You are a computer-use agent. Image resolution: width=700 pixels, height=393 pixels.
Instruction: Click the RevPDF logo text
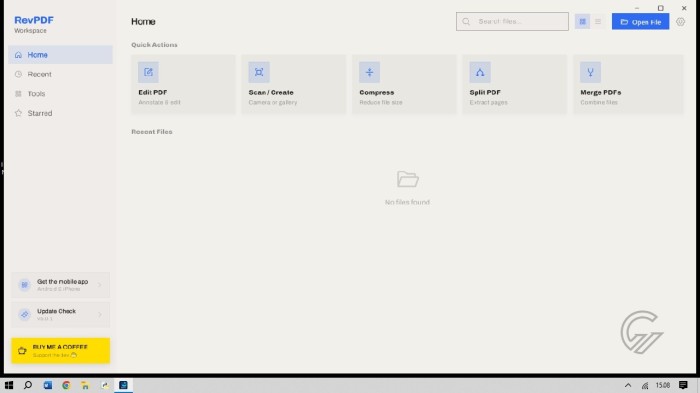(x=34, y=20)
